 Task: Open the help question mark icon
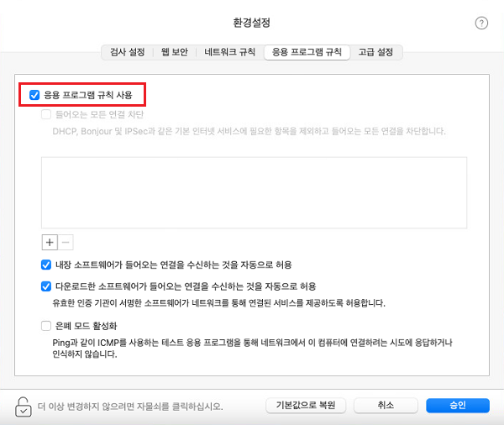pyautogui.click(x=481, y=24)
